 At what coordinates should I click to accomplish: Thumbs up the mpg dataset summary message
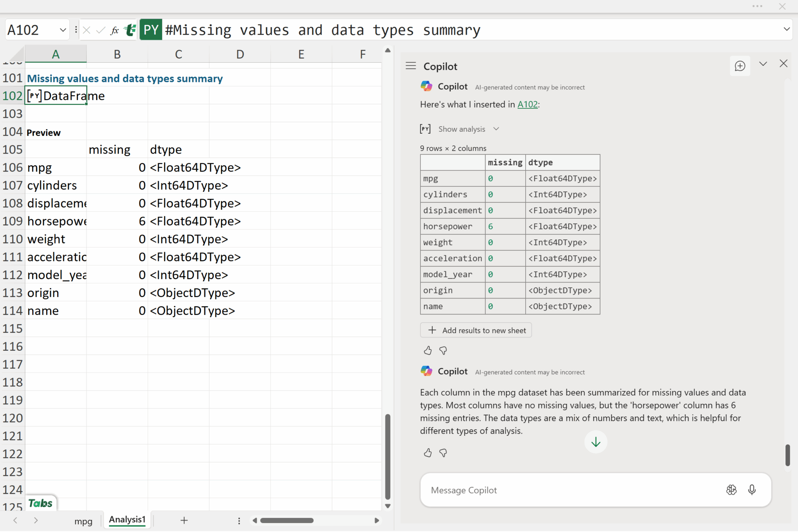[427, 453]
